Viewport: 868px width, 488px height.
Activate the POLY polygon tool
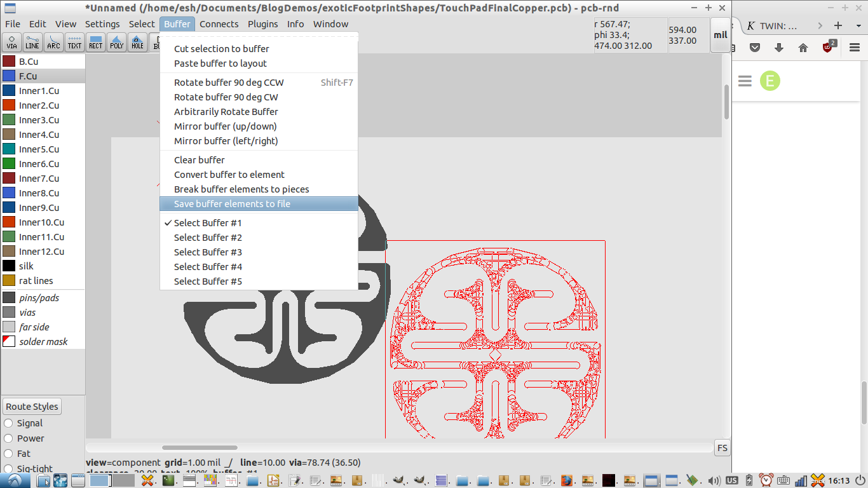click(x=116, y=42)
